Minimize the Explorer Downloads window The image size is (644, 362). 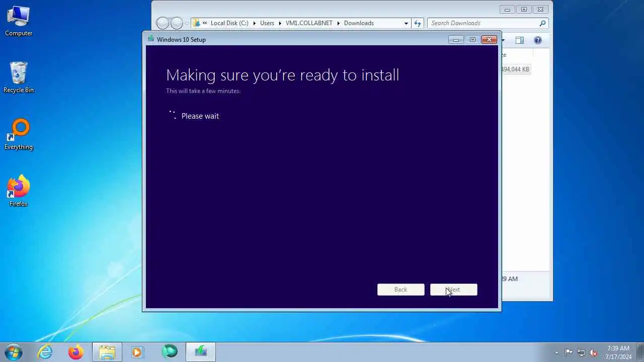(507, 10)
